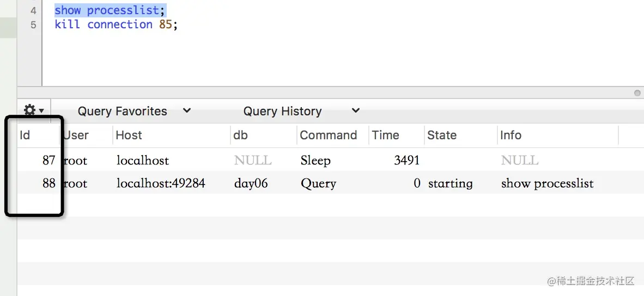Open the gear actions menu
The height and width of the screenshot is (296, 644).
tap(34, 110)
